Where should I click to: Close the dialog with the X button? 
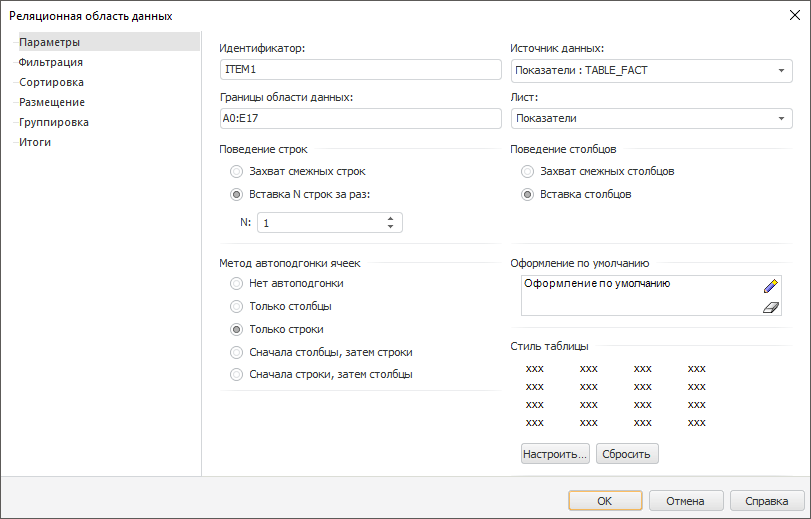(x=794, y=15)
